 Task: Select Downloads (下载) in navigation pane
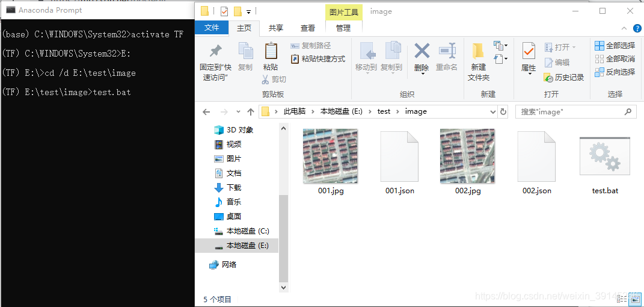[x=228, y=187]
